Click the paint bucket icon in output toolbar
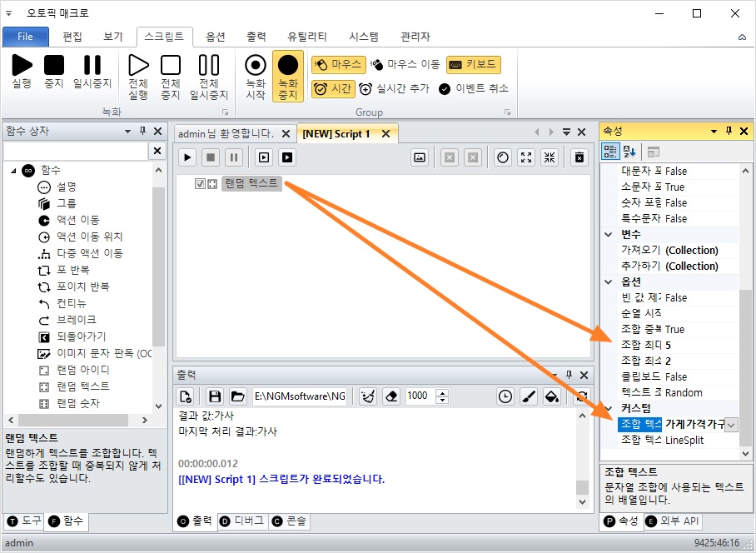Screen dimensions: 756x553 click(551, 396)
